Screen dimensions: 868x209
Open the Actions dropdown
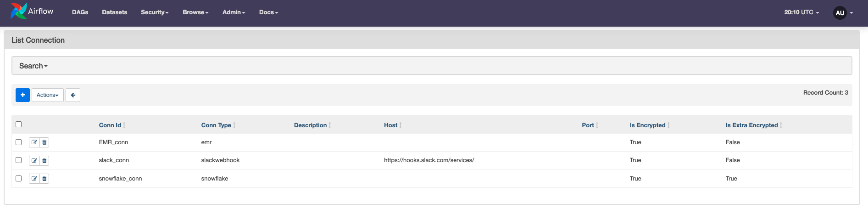(48, 95)
